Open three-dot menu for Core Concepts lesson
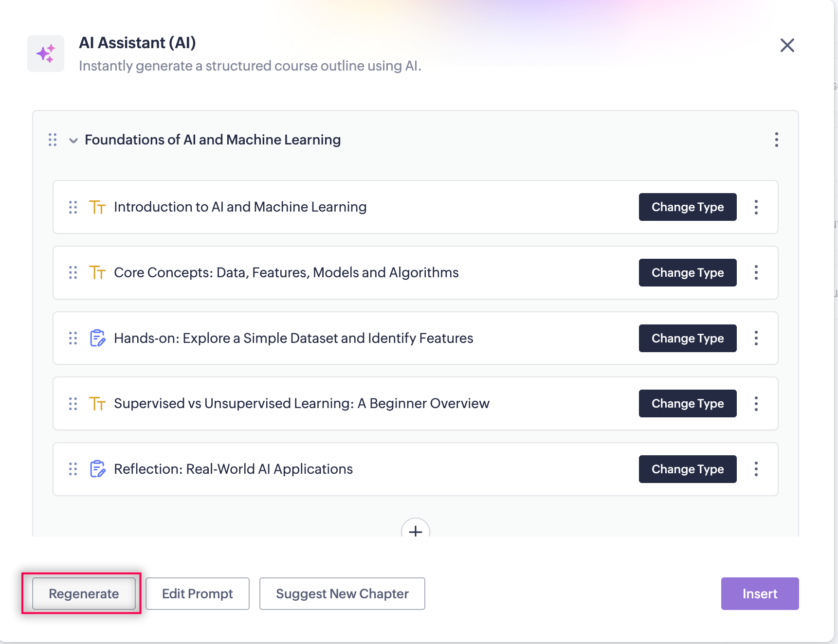Viewport: 838px width, 644px height. point(756,273)
